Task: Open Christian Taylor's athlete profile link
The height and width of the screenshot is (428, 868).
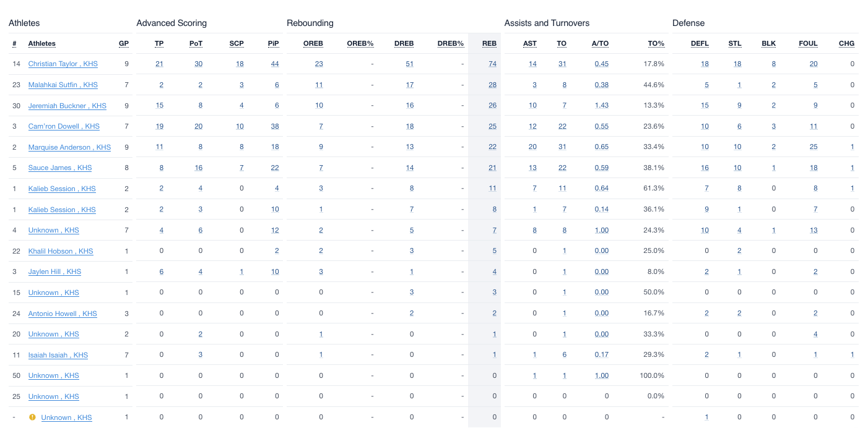Action: click(63, 64)
